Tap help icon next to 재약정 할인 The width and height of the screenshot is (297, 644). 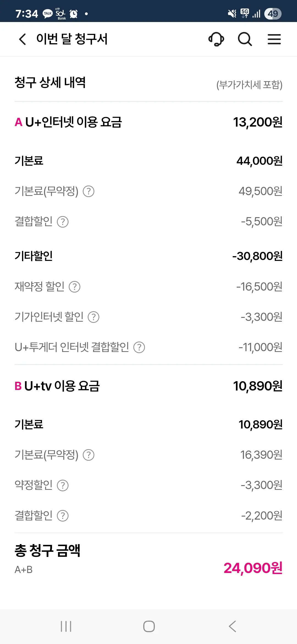pyautogui.click(x=75, y=287)
